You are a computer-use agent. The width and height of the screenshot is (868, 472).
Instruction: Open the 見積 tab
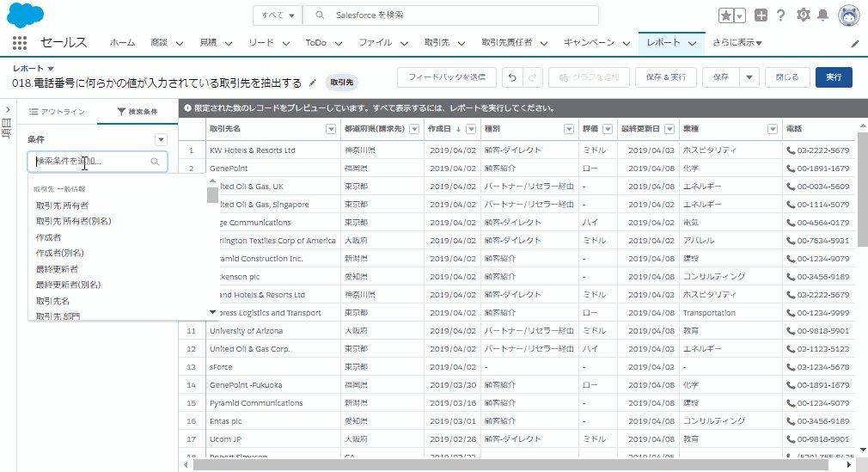pos(208,43)
